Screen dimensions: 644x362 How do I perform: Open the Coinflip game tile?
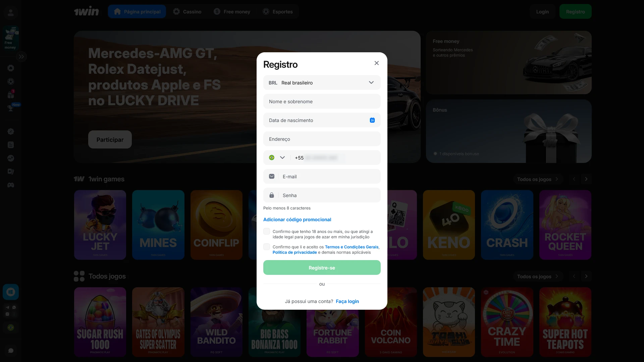tap(216, 225)
